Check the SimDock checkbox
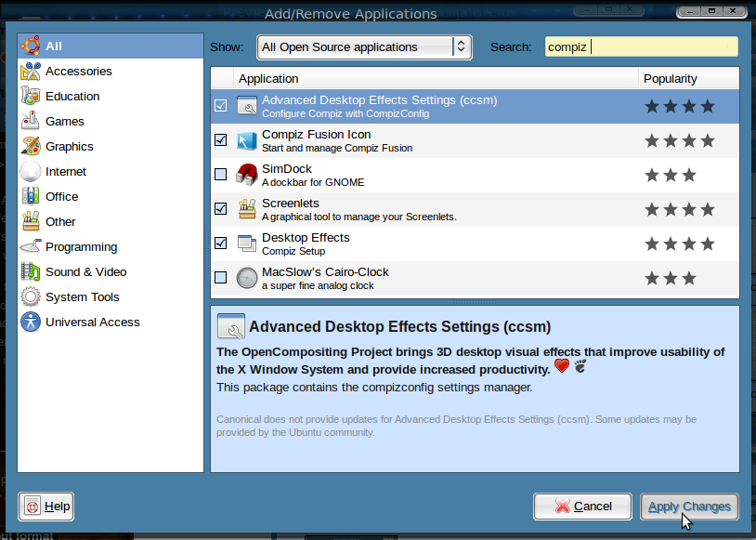756x540 pixels. (220, 174)
